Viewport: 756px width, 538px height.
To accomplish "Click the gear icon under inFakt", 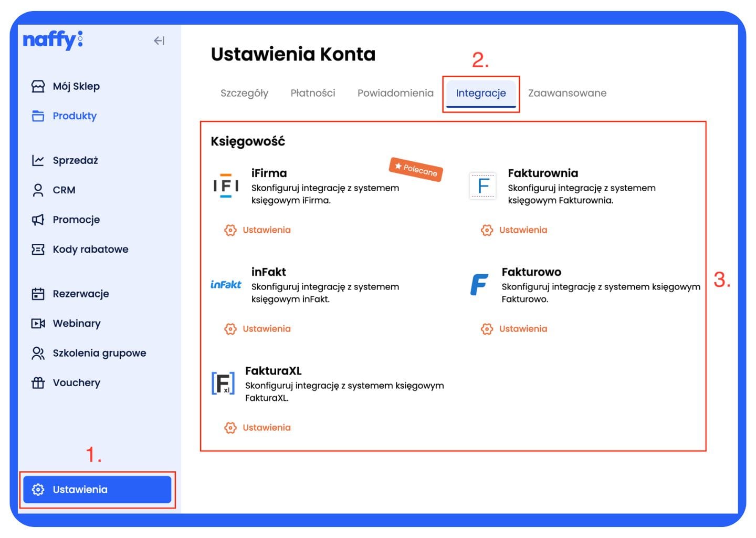I will [230, 328].
